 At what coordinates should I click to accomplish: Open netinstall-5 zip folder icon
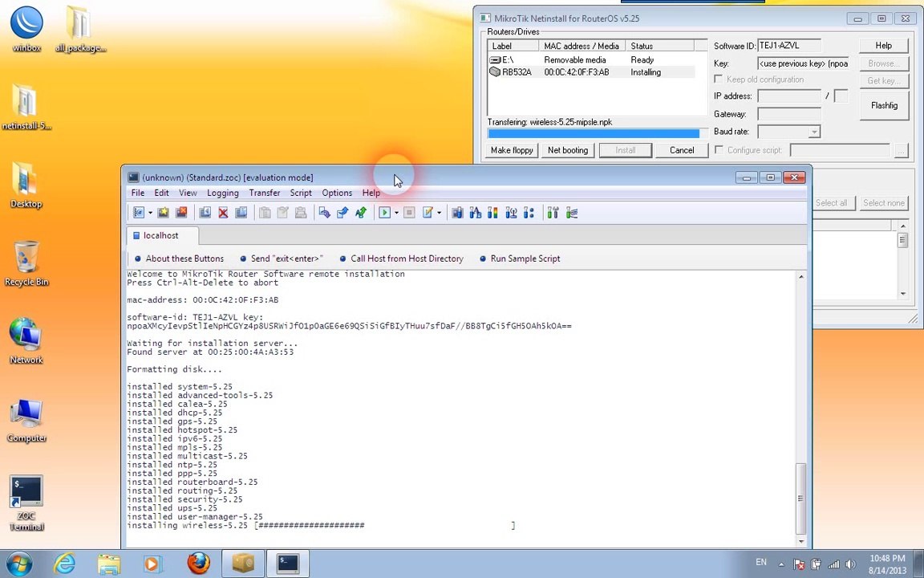[26, 108]
